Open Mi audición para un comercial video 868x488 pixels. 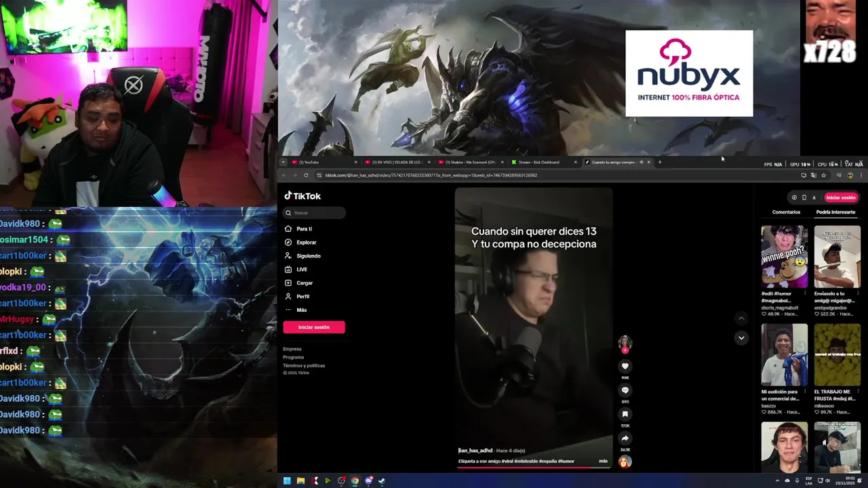[784, 354]
